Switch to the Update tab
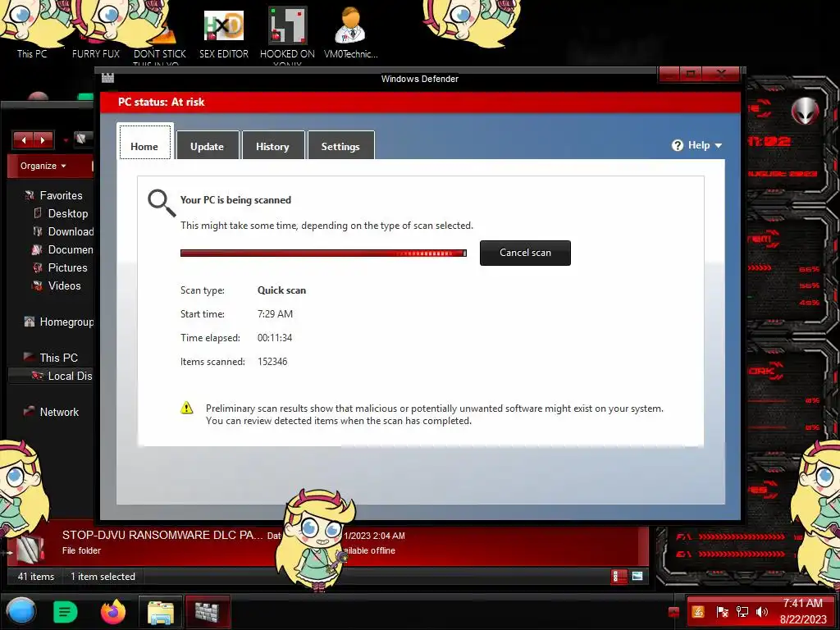This screenshot has height=630, width=840. (x=208, y=145)
